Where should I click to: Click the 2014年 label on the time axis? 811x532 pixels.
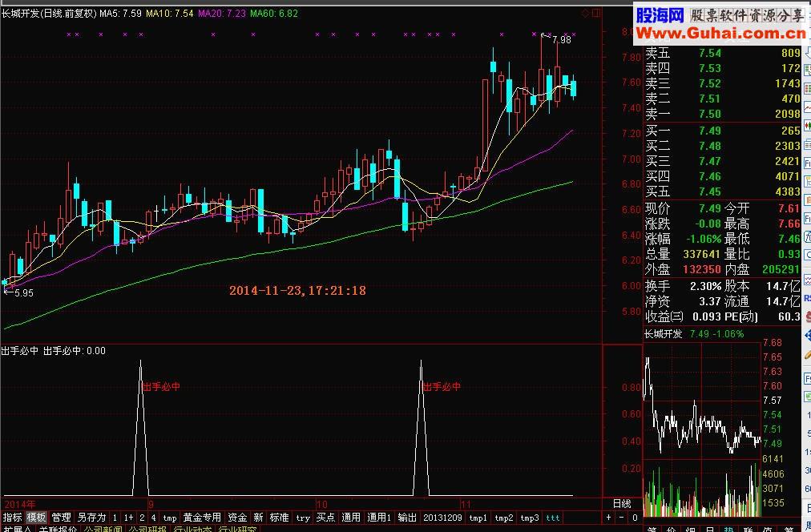[x=20, y=504]
